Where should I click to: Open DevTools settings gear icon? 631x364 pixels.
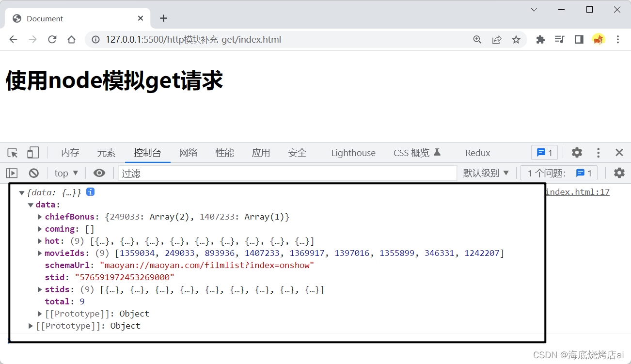[x=577, y=153]
